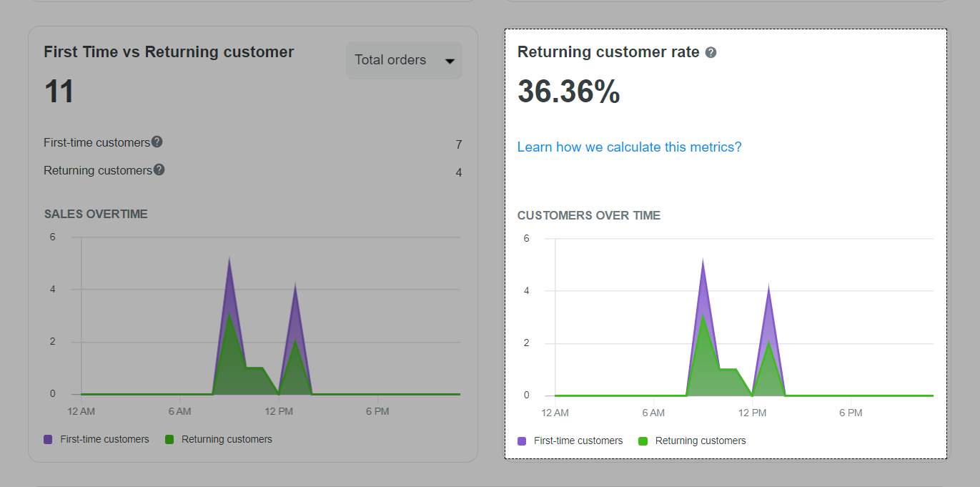
Task: Click the 12 PM axis label in Sales Overtime
Action: [x=278, y=411]
